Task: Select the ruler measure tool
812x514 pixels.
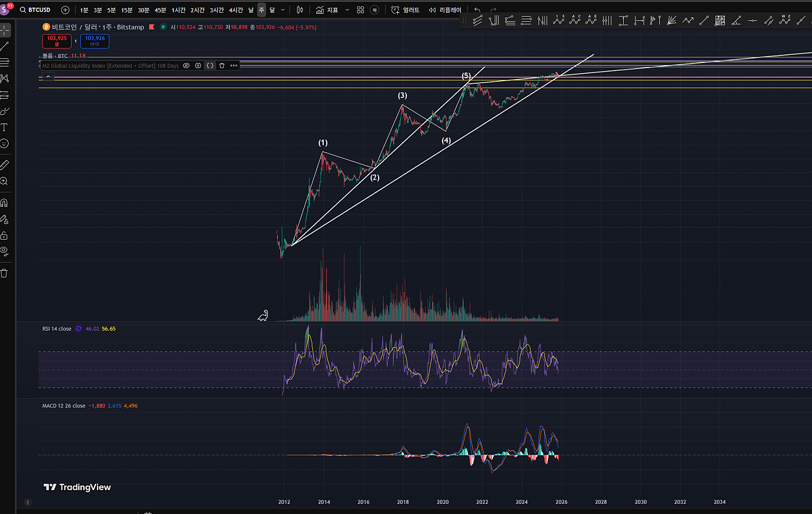Action: pos(5,165)
